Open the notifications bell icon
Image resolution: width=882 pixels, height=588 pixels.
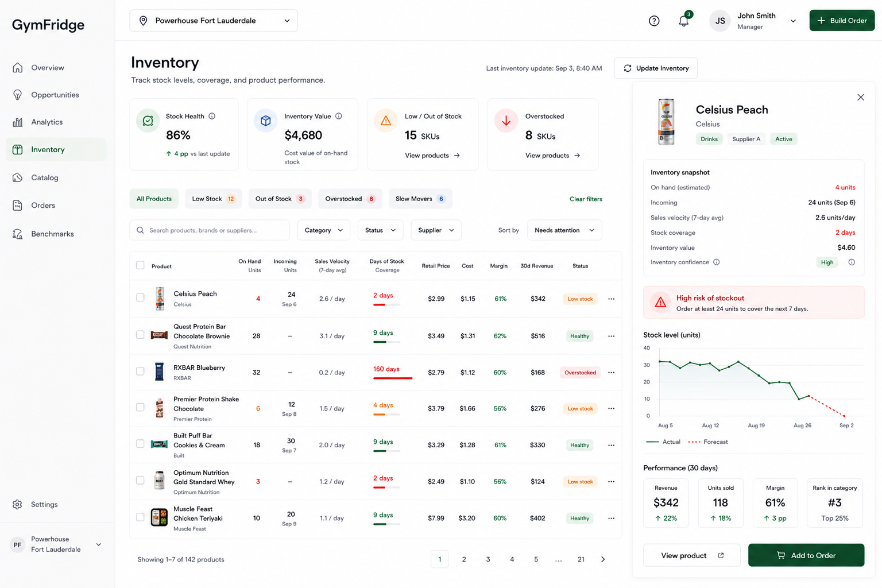click(683, 21)
